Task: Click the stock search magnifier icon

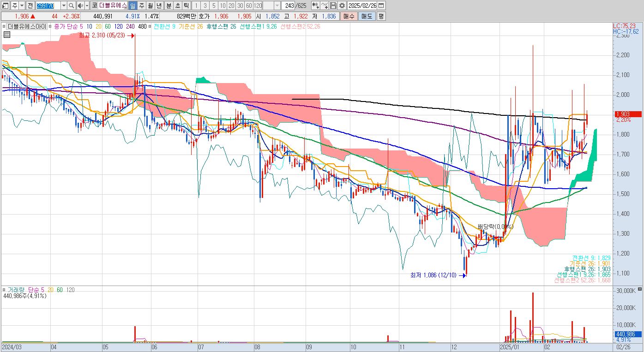Action: click(x=72, y=6)
